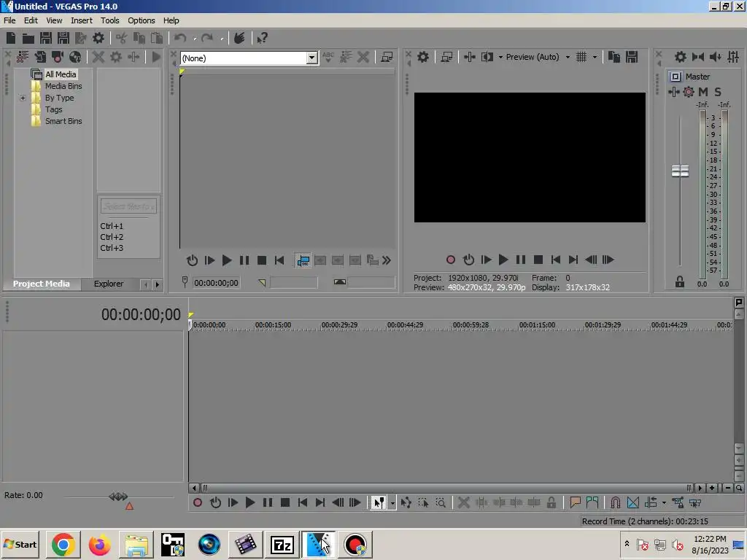
Task: Toggle Mute (M) on Master bus
Action: (x=703, y=92)
